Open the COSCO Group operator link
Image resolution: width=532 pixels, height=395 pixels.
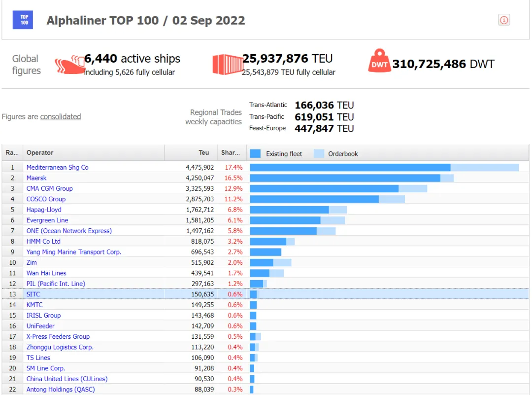click(x=46, y=199)
